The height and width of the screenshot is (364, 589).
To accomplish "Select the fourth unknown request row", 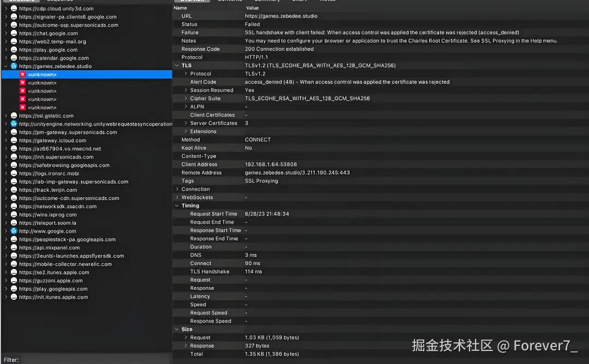I will click(87, 99).
